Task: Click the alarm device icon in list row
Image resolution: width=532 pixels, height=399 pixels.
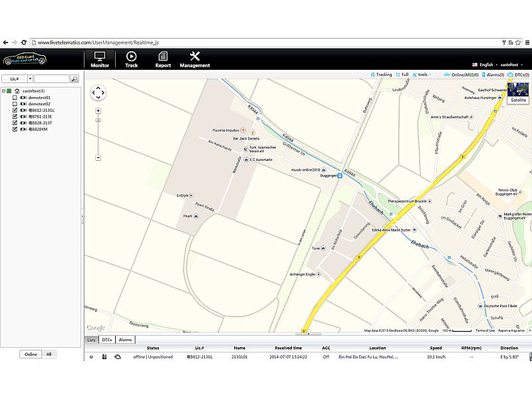Action: tap(104, 356)
